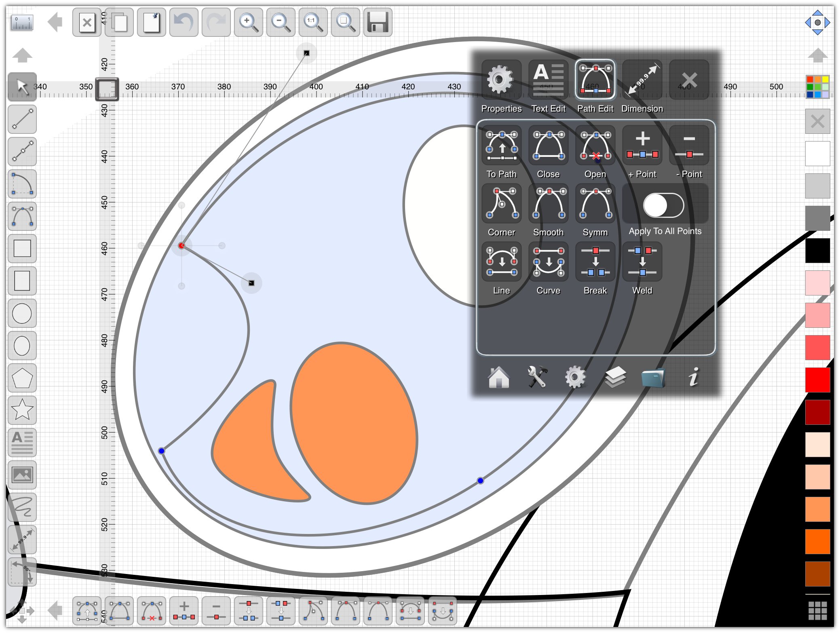Viewport: 840px width, 633px height.
Task: Select the Star shape tool
Action: (x=22, y=410)
